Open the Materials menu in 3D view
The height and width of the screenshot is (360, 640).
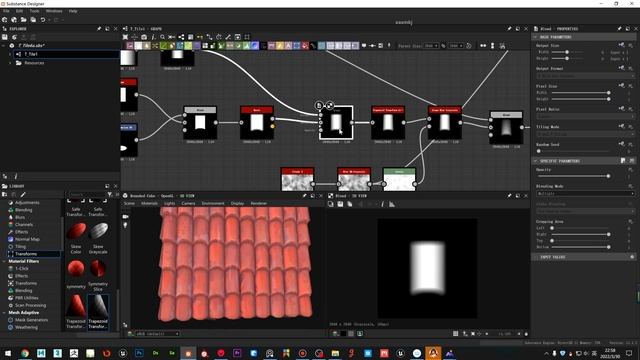pos(149,203)
